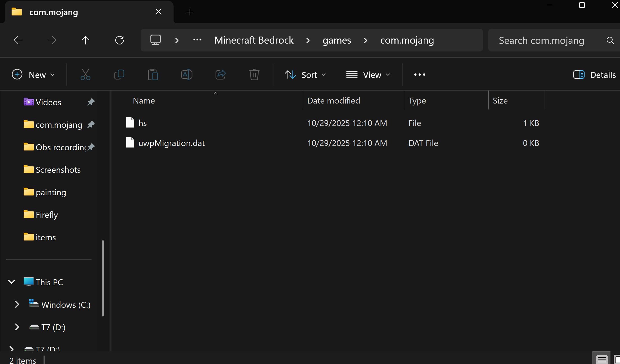
Task: Open a new tab with plus button
Action: 190,12
